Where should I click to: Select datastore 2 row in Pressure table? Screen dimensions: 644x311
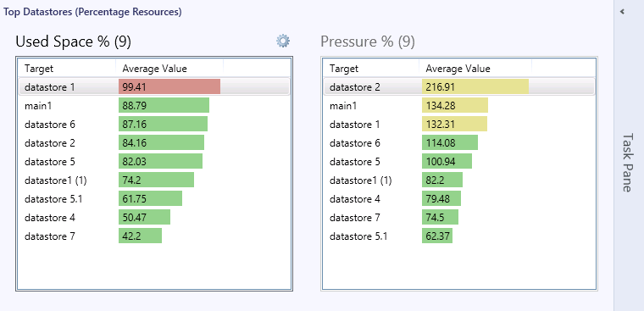tap(459, 86)
